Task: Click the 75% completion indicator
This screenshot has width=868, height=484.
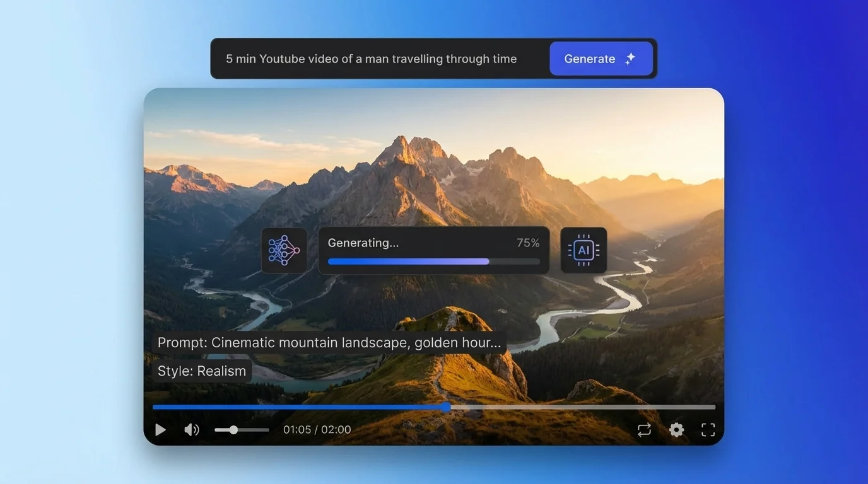Action: click(528, 242)
